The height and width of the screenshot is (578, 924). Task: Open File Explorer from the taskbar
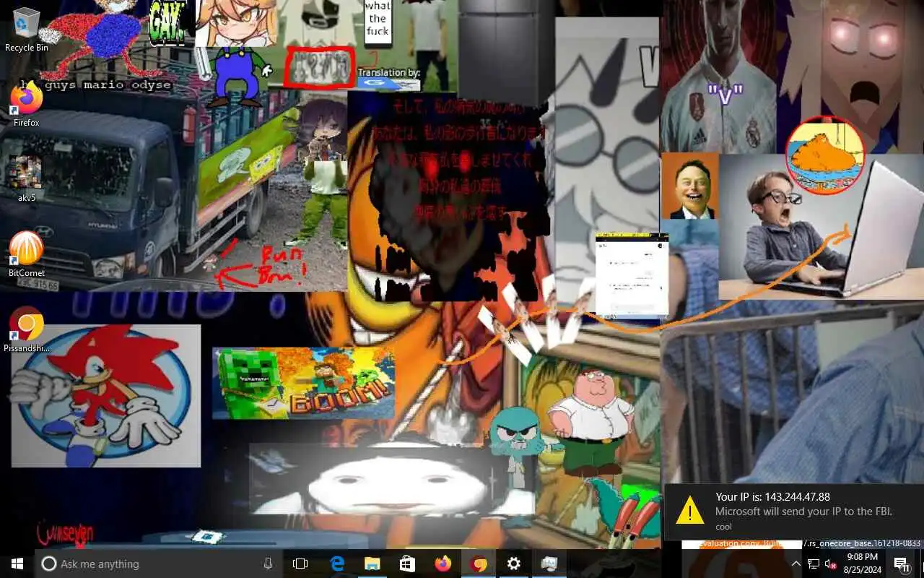(372, 564)
